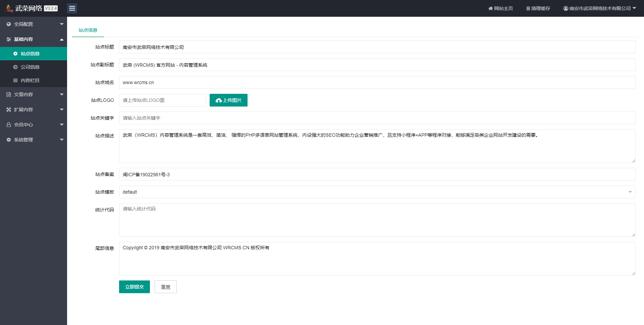Click the gear icon next to 系统管理

tap(9, 140)
